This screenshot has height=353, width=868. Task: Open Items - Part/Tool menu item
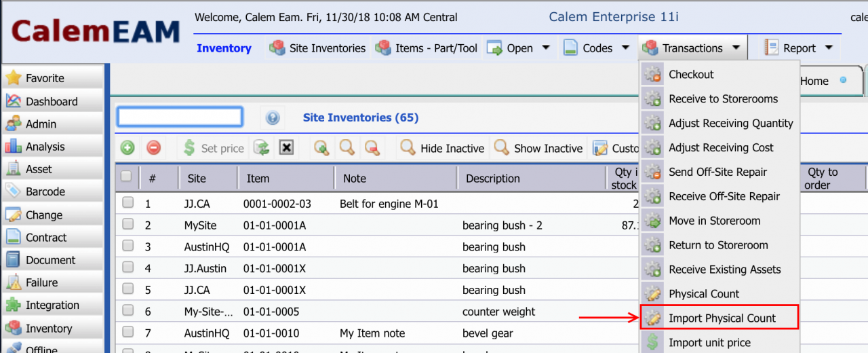tap(427, 48)
